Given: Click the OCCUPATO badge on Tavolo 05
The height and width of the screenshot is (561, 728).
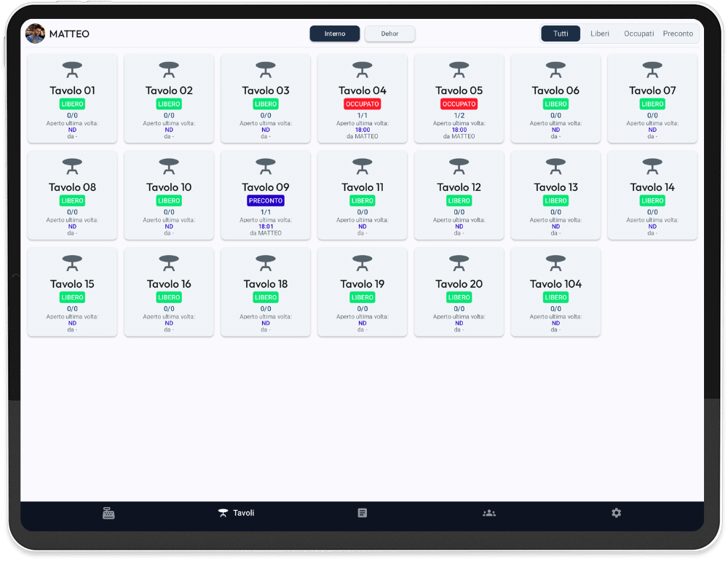Looking at the screenshot, I should (x=459, y=104).
